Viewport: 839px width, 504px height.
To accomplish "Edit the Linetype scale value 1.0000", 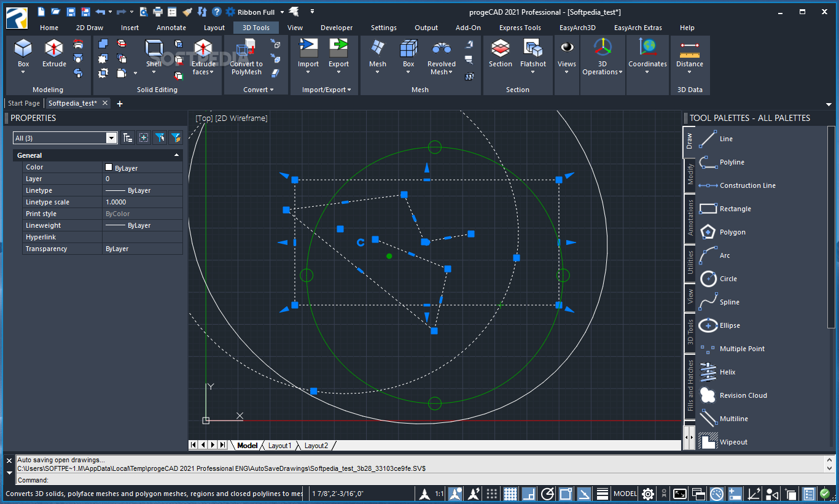I will (x=142, y=202).
